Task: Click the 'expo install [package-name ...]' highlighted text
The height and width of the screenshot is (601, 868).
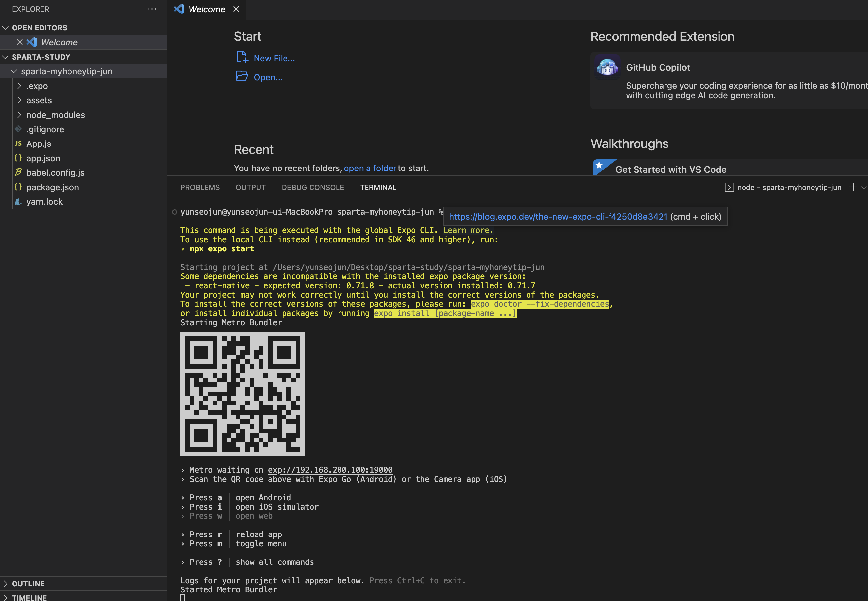Action: [x=445, y=313]
